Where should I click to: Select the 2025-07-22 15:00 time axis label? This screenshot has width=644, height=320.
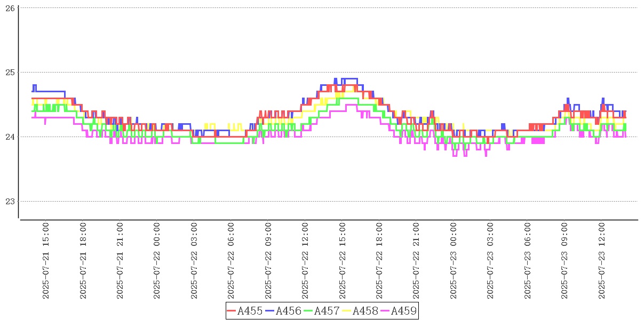tap(343, 261)
